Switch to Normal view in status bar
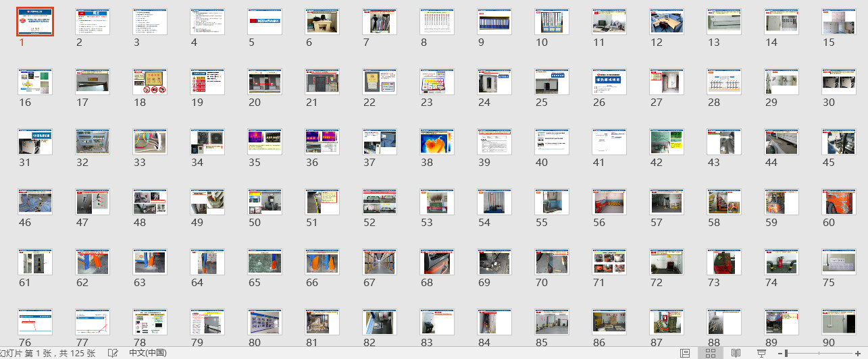868x359 pixels. tap(685, 353)
